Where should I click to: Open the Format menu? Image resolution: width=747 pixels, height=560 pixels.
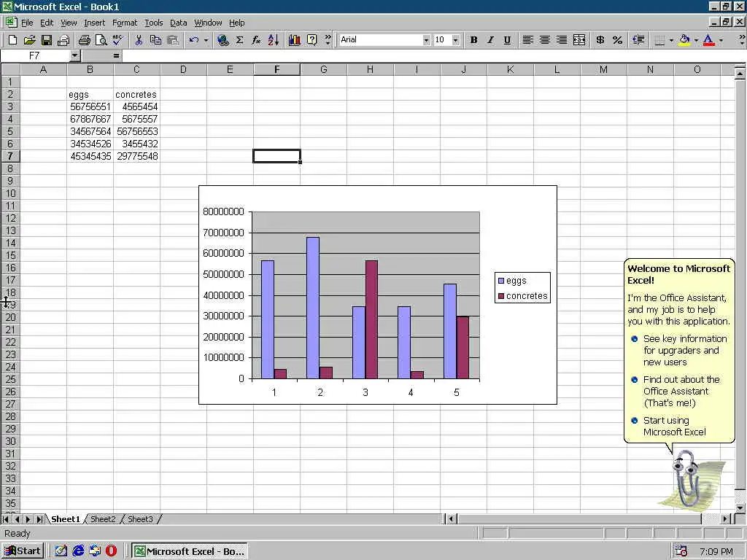point(125,23)
